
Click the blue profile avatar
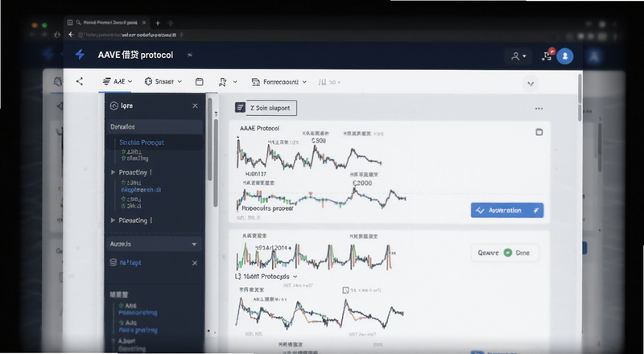565,56
